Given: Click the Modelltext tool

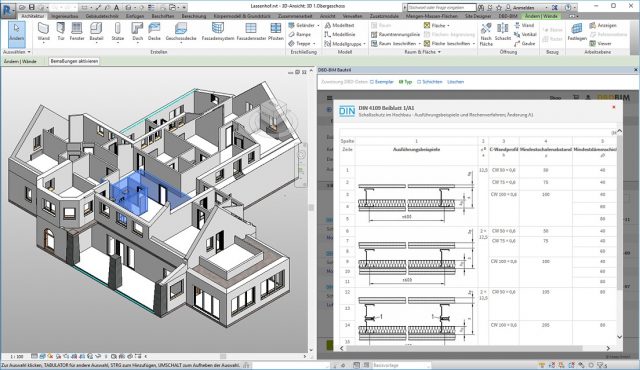Looking at the screenshot, I should (340, 25).
